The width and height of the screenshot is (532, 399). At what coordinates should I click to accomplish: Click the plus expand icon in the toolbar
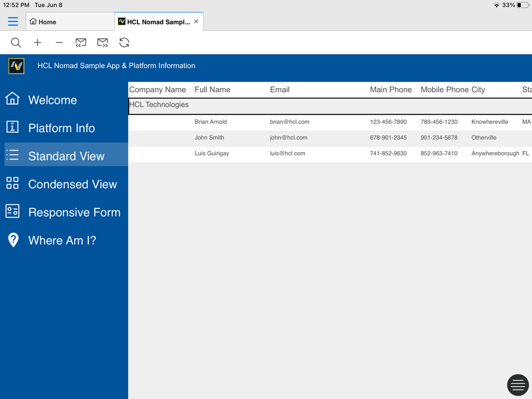pyautogui.click(x=37, y=42)
